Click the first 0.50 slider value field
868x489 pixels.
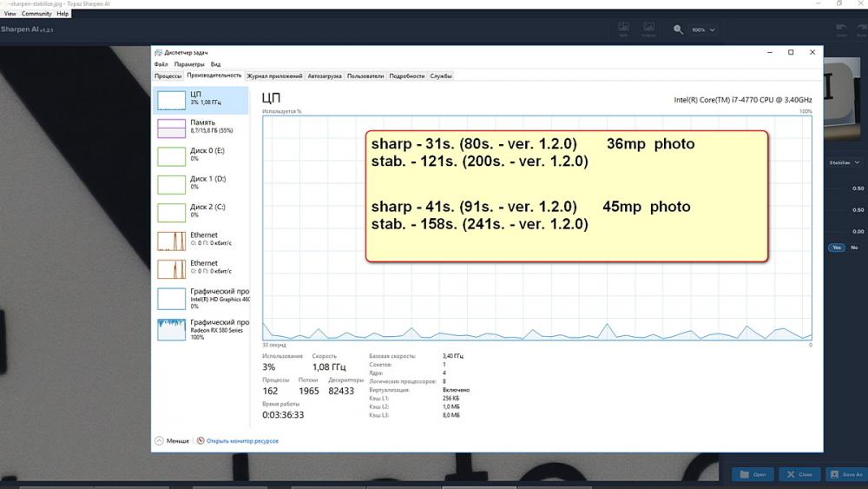858,188
